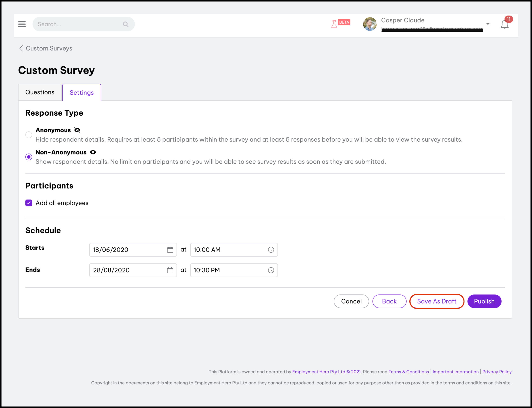This screenshot has width=532, height=408.
Task: Open the notifications bell
Action: [504, 24]
